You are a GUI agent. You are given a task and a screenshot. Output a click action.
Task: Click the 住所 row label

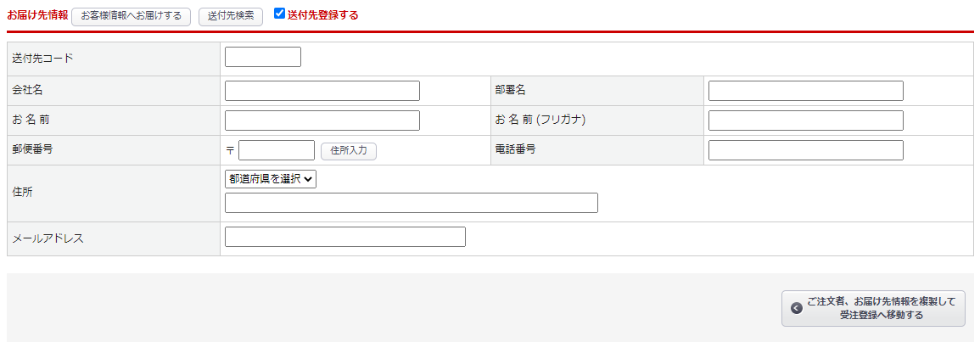23,193
